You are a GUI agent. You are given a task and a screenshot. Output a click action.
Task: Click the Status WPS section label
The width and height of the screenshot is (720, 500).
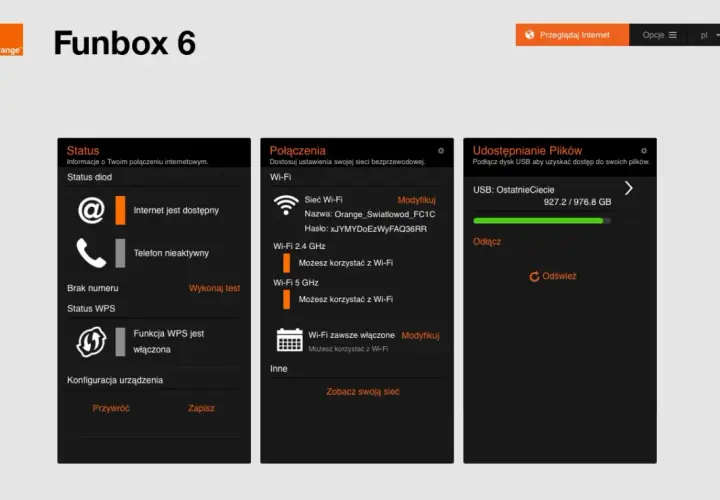[91, 309]
